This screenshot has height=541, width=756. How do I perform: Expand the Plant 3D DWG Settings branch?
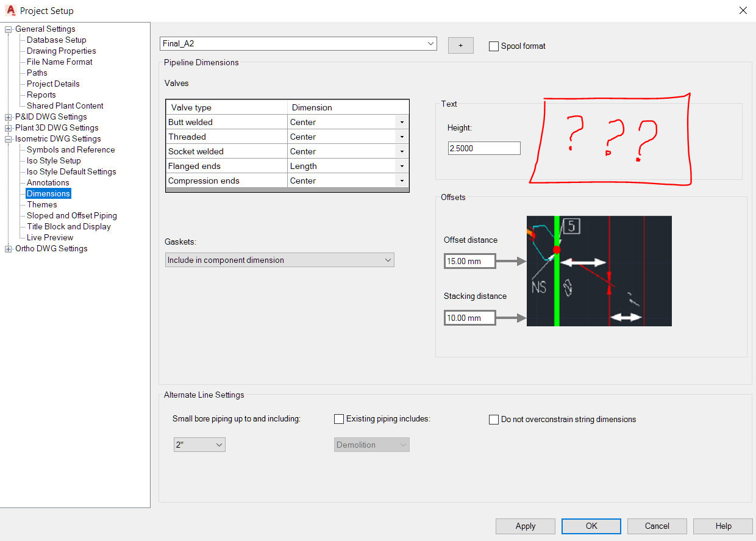tap(9, 127)
